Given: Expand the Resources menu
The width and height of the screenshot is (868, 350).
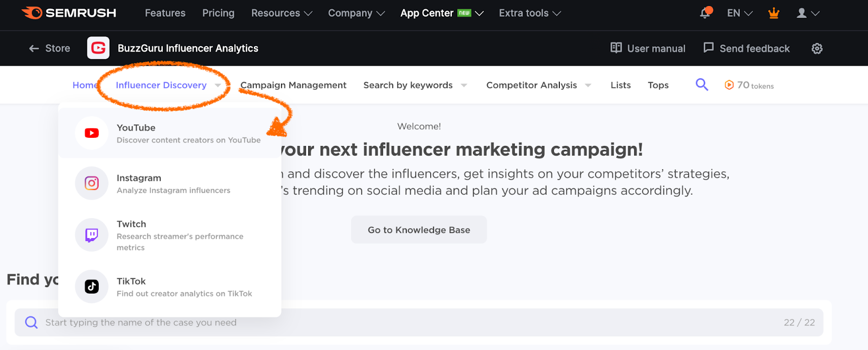Looking at the screenshot, I should [x=282, y=13].
